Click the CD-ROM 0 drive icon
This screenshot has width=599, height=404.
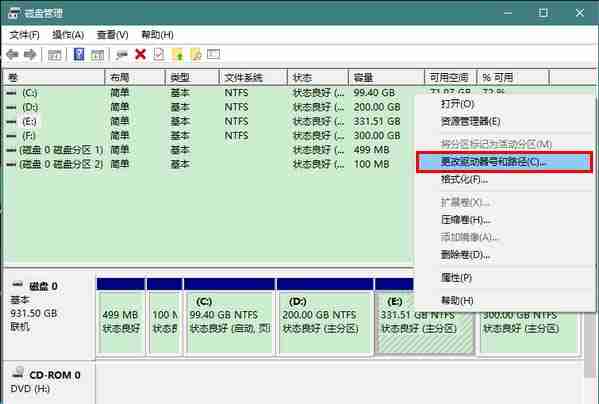tap(18, 372)
